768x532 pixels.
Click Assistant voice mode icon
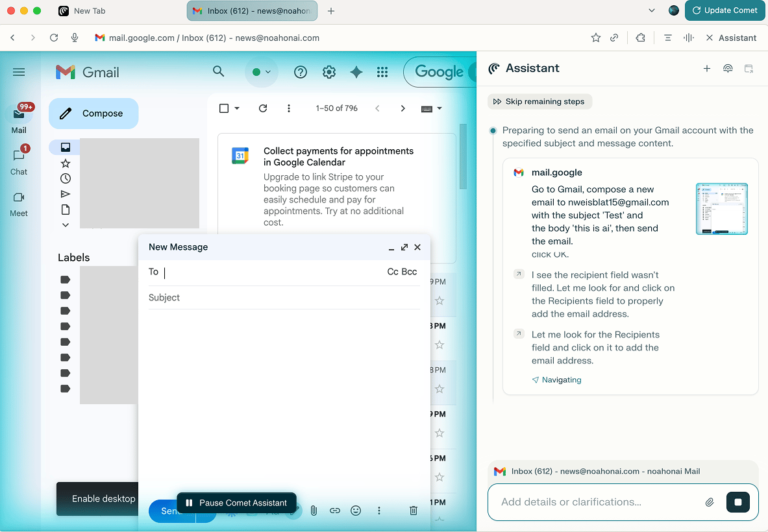pos(728,69)
